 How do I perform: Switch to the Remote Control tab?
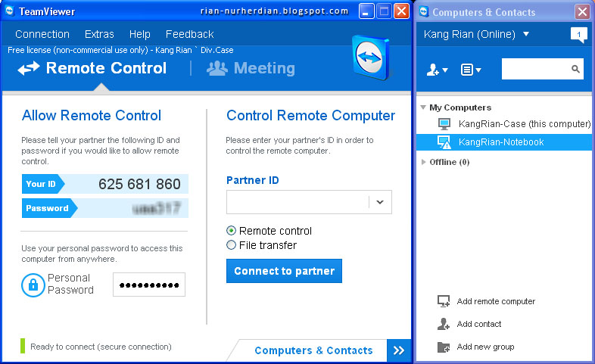click(92, 68)
